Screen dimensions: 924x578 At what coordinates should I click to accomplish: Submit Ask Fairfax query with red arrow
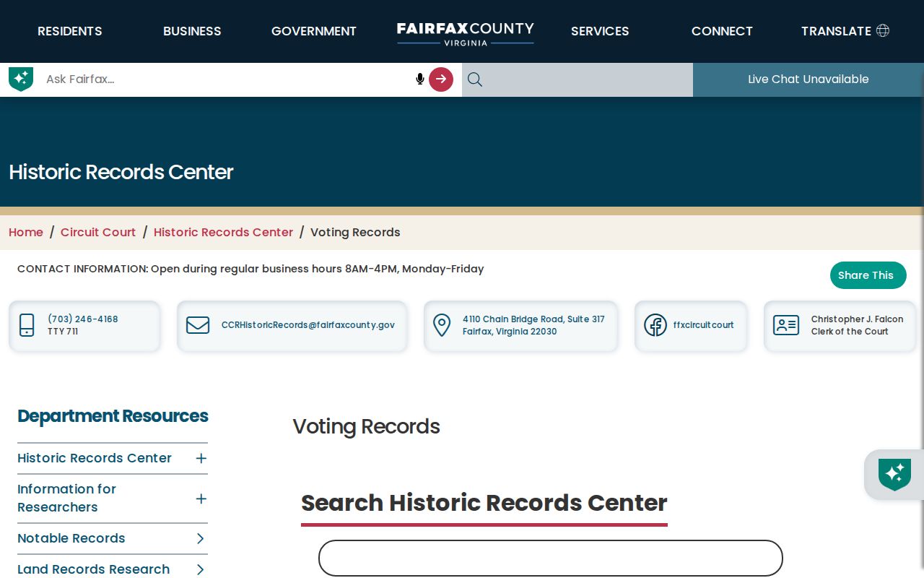click(x=441, y=79)
